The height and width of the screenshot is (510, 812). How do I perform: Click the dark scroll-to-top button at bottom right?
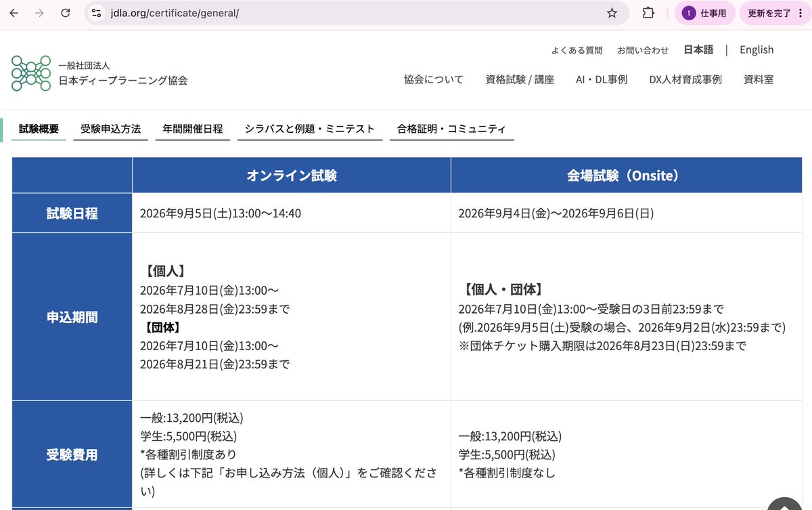click(785, 504)
